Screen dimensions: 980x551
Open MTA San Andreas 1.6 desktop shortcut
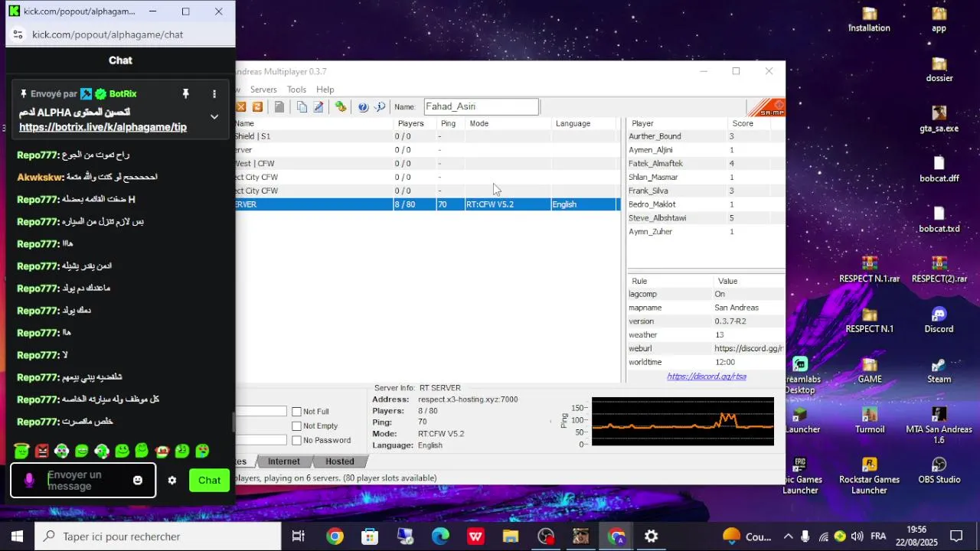click(x=939, y=425)
